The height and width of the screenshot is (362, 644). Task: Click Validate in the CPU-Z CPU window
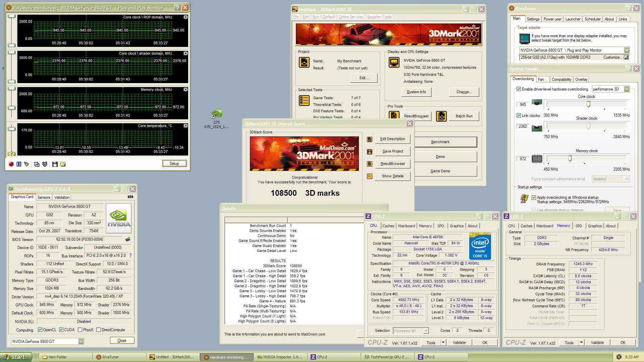click(459, 343)
